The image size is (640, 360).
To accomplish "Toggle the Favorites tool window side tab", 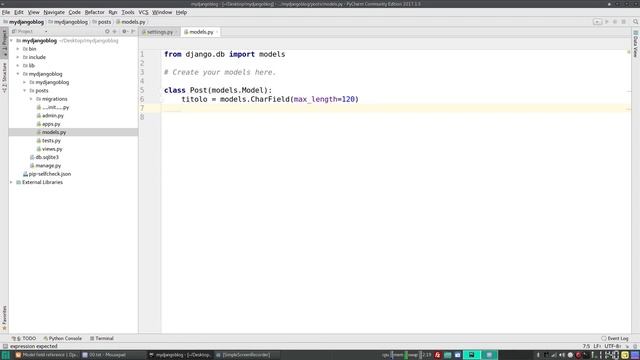I will click(4, 318).
